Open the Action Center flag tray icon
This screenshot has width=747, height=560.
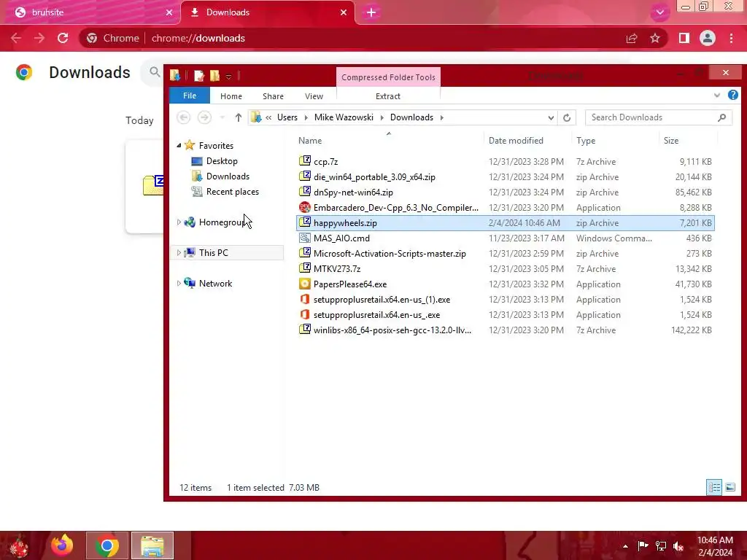point(643,545)
